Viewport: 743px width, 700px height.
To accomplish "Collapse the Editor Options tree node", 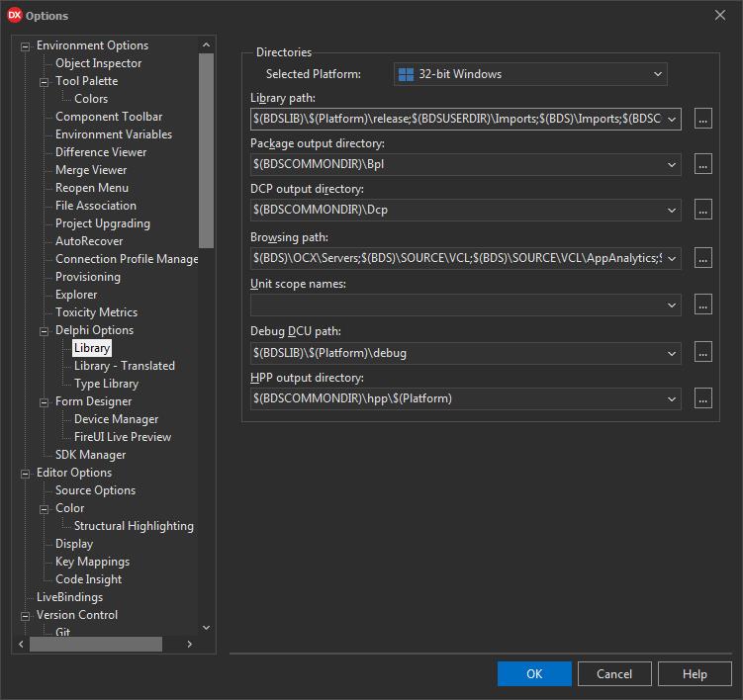I will pos(25,474).
